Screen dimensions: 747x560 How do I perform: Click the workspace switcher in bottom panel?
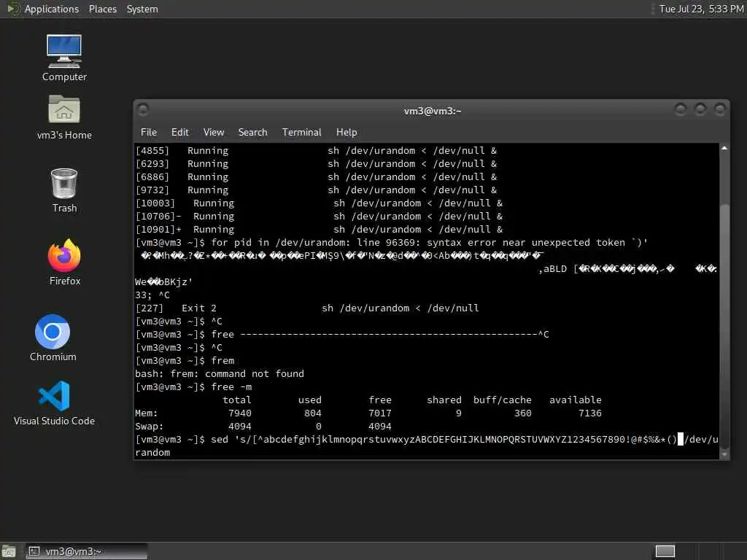click(665, 551)
